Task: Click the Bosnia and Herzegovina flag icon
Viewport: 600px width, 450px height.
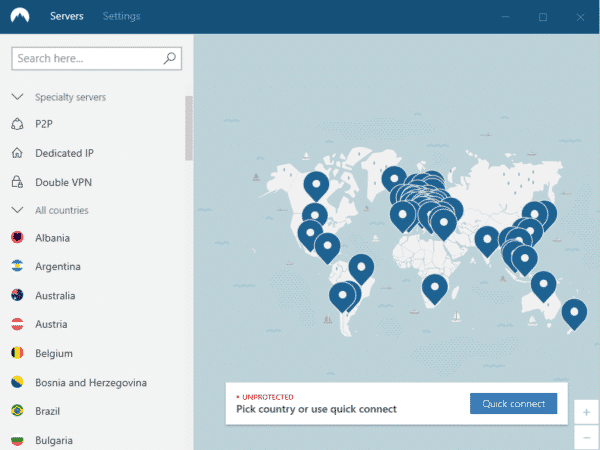Action: point(17,382)
